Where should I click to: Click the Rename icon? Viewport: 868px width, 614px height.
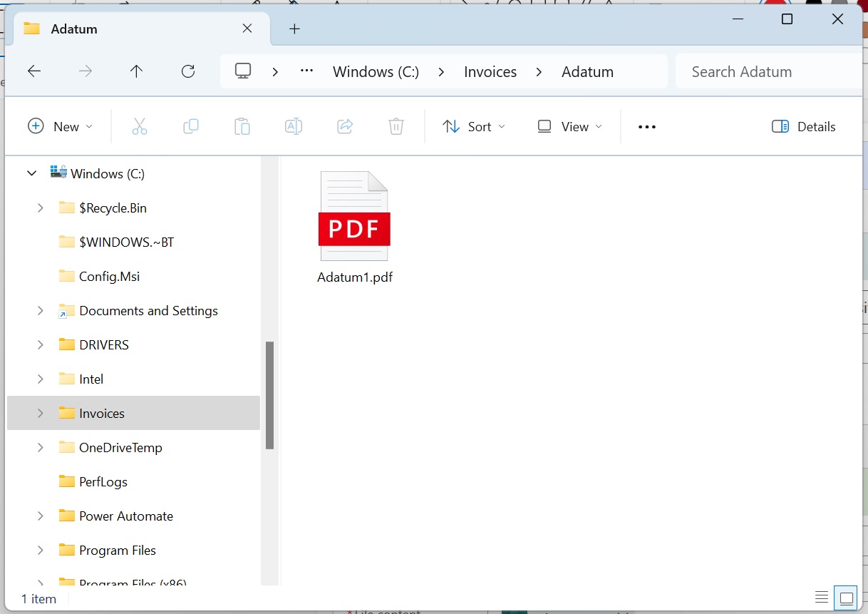click(293, 126)
